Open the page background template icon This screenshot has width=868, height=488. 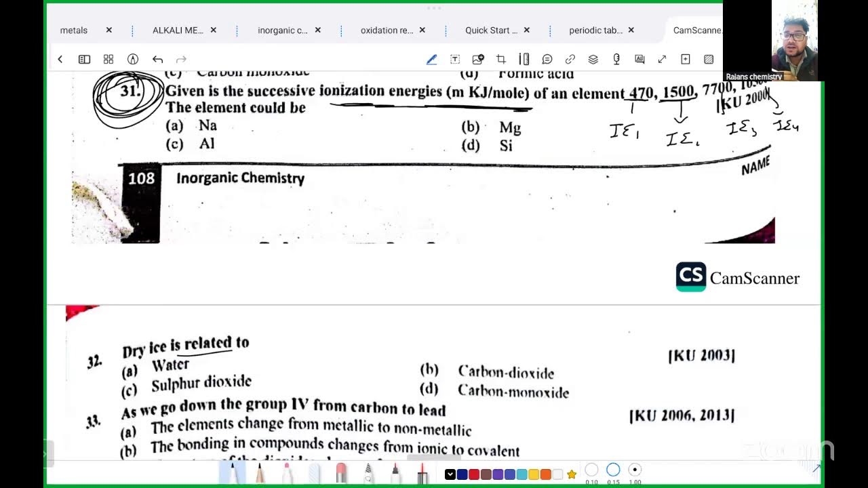coord(709,59)
